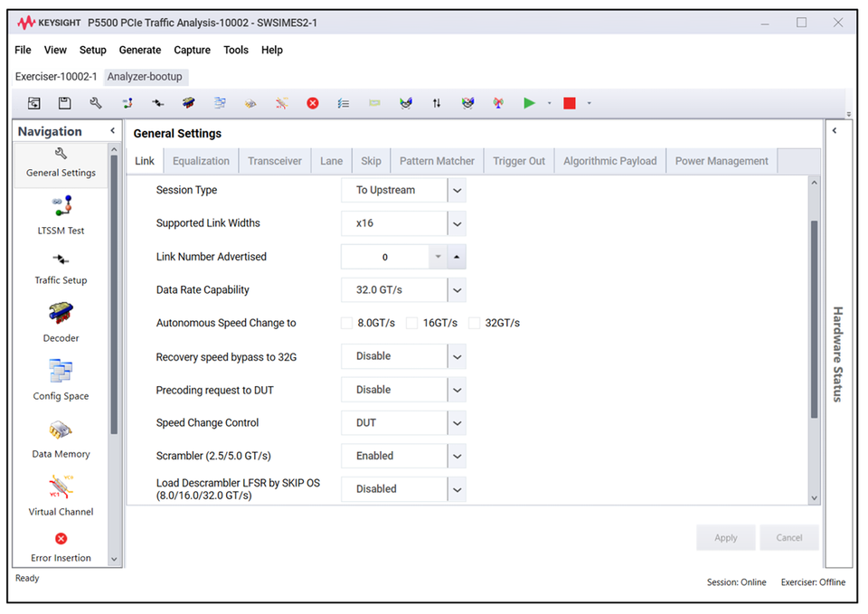868x614 pixels.
Task: Open Config Space navigation icon
Action: 61,381
